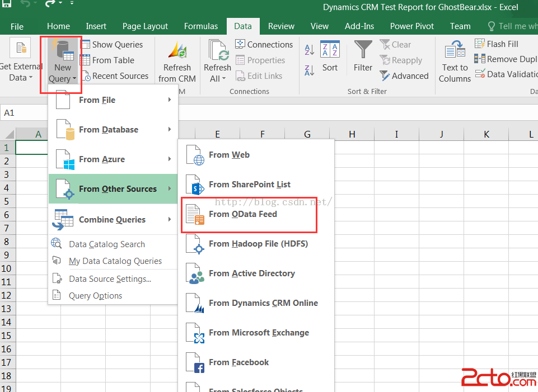
Task: Click the Refresh from CRM icon
Action: point(177,50)
